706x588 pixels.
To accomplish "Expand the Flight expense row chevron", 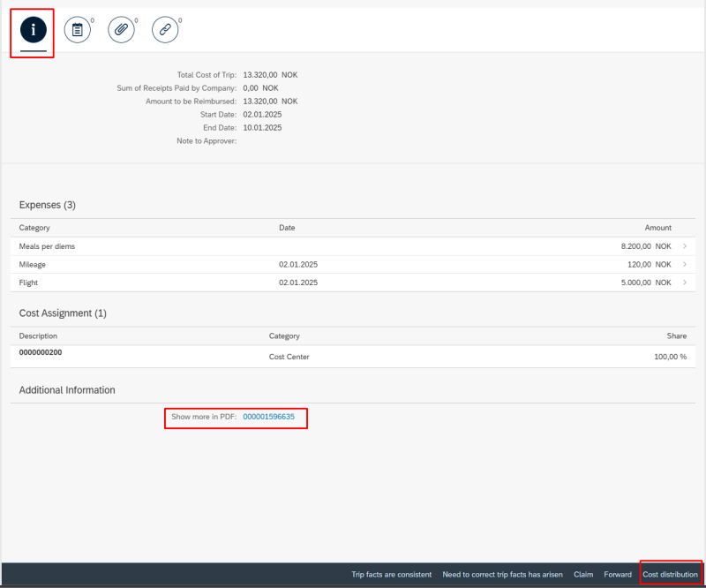I will (x=685, y=283).
